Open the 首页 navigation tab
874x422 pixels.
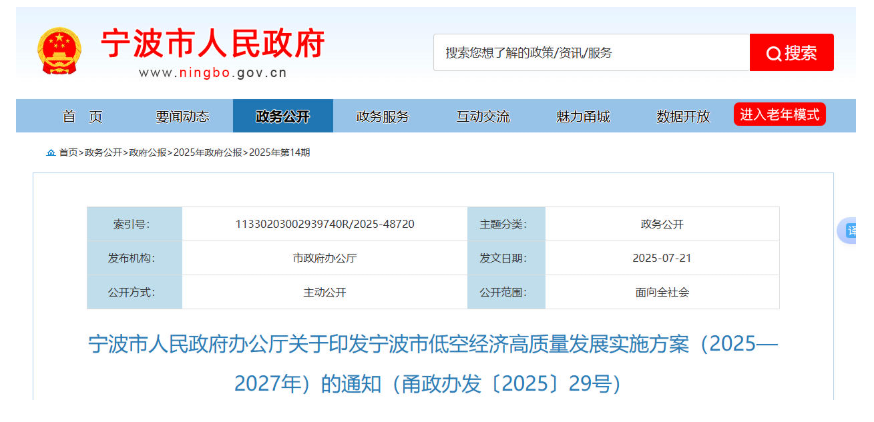pyautogui.click(x=82, y=116)
